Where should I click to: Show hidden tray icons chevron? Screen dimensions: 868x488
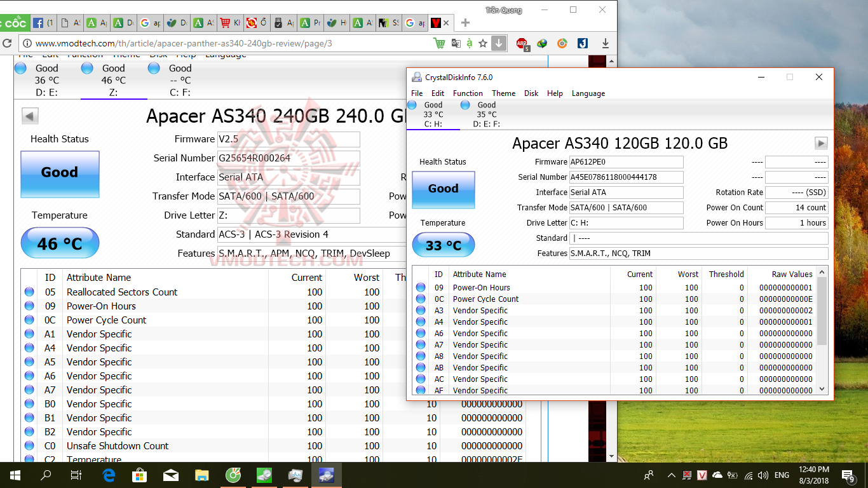(671, 475)
